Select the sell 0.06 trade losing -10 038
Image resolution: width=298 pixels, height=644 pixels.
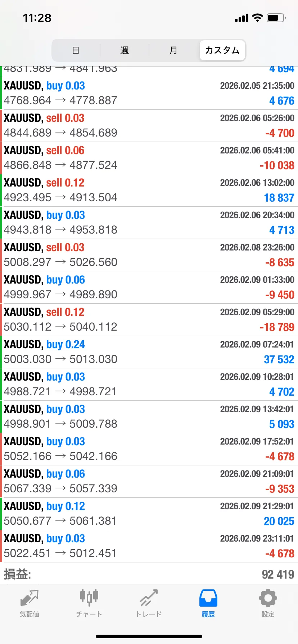coord(149,158)
